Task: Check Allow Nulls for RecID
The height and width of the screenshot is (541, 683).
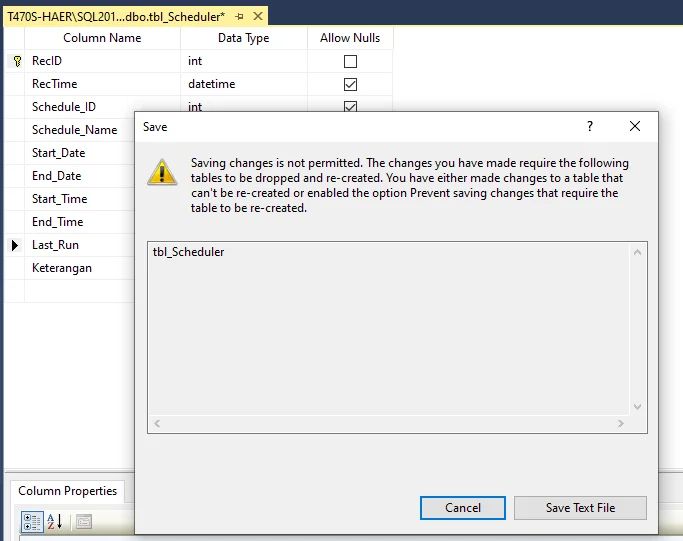Action: point(350,61)
